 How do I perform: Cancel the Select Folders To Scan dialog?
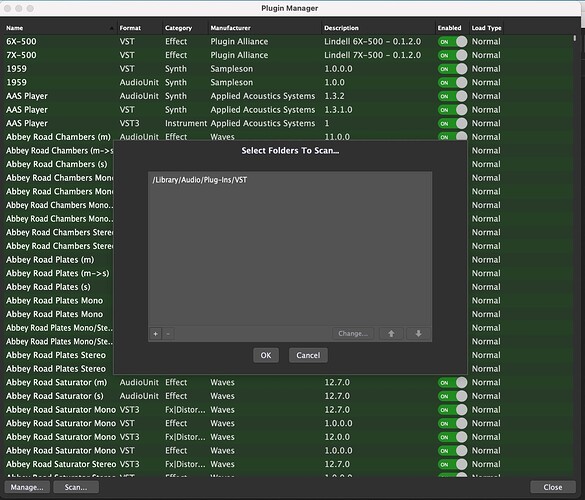pyautogui.click(x=308, y=355)
